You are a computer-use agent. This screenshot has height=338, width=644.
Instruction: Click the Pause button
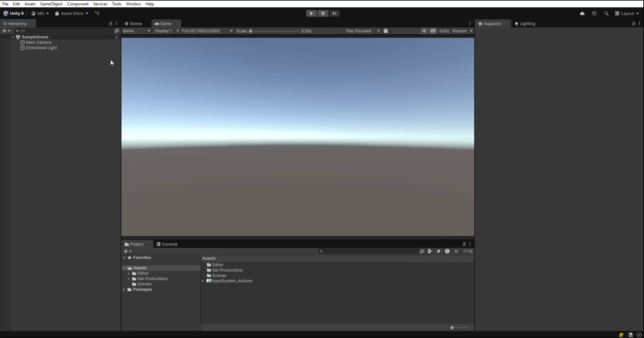click(x=323, y=13)
